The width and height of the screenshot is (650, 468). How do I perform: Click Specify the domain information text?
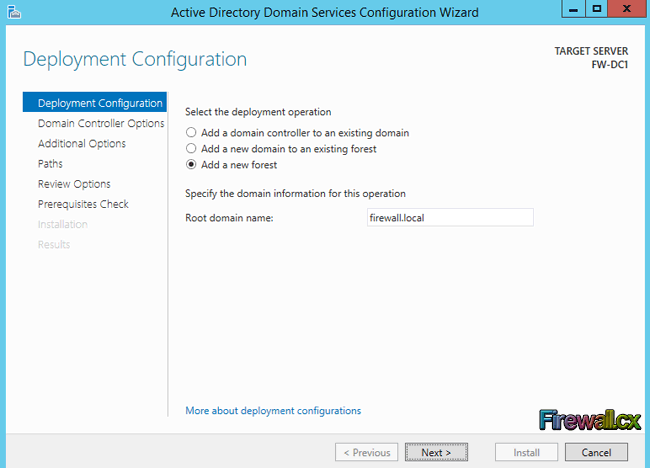295,194
